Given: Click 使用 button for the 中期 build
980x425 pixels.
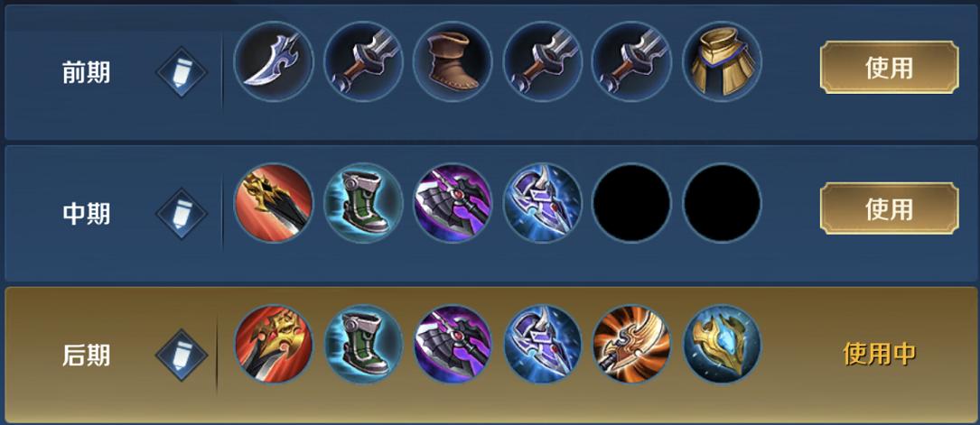Looking at the screenshot, I should (890, 208).
